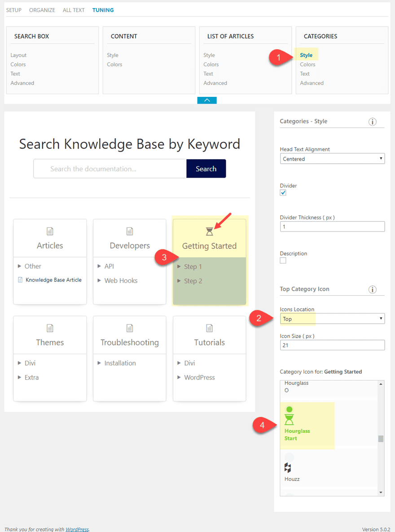Click inside the Icon Size input field
The width and height of the screenshot is (395, 532).
(332, 345)
